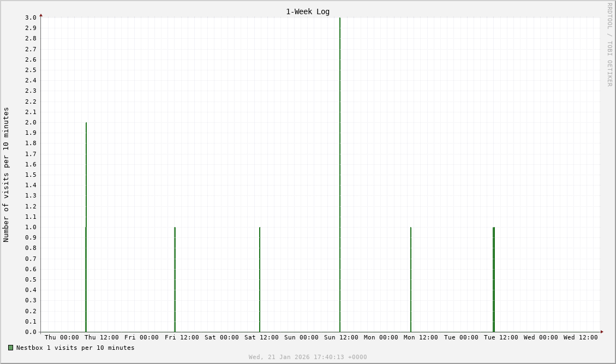
Task: Click the "0.0" y-axis tick label
Action: tap(31, 332)
